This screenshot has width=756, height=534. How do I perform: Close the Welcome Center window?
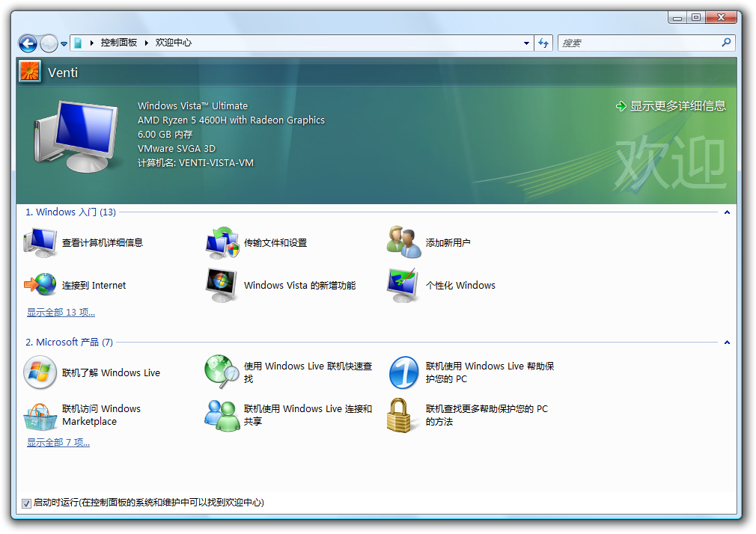tap(721, 18)
